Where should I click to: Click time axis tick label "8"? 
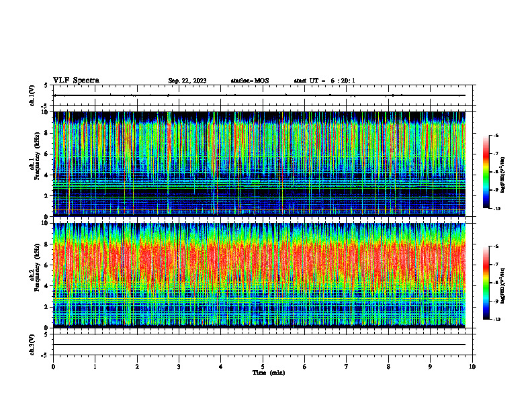[x=388, y=367]
